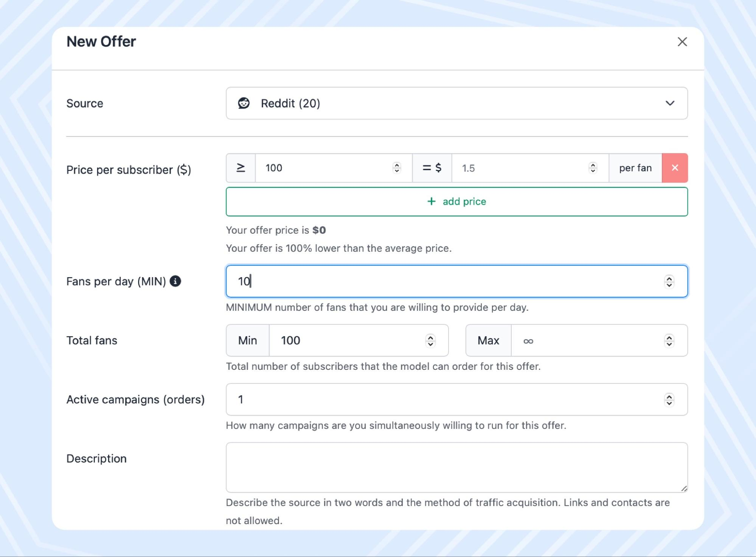756x557 pixels.
Task: Click stepper on Total fans Max field
Action: tap(669, 341)
